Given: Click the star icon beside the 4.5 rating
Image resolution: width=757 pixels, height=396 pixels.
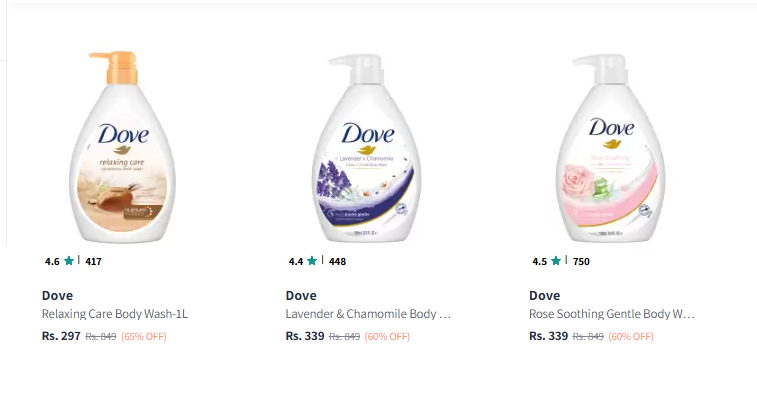Looking at the screenshot, I should (556, 261).
